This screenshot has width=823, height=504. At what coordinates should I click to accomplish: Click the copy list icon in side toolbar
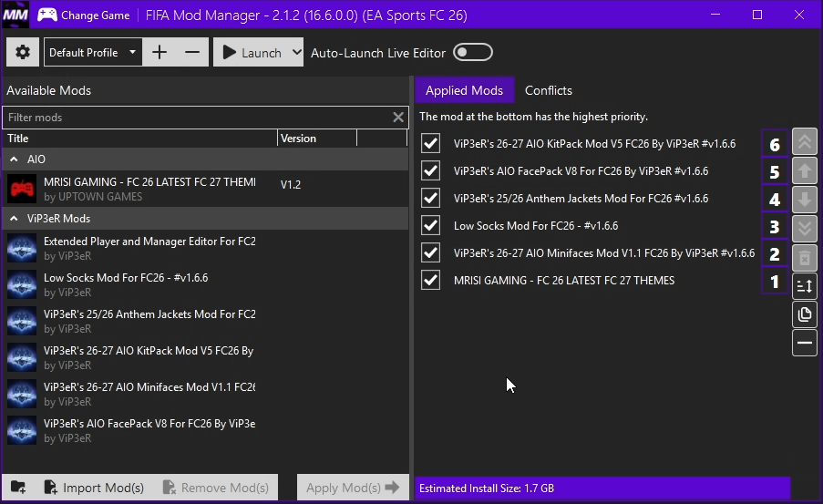click(x=805, y=314)
